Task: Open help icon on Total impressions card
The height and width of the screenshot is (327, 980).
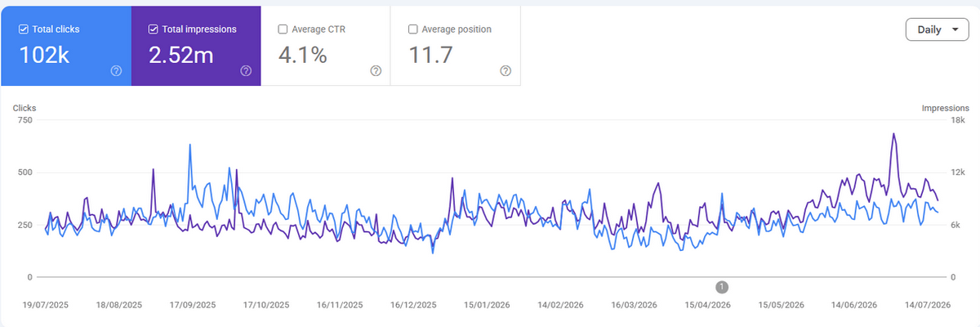Action: point(246,71)
